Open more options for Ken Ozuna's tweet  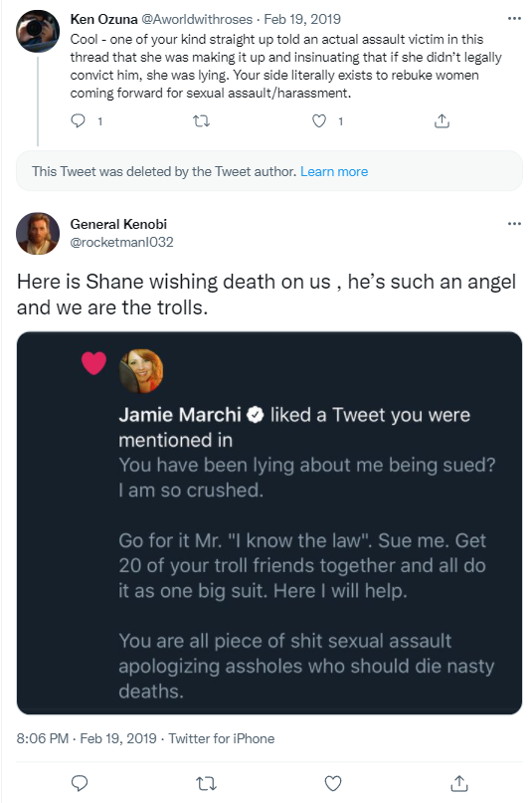[x=514, y=19]
